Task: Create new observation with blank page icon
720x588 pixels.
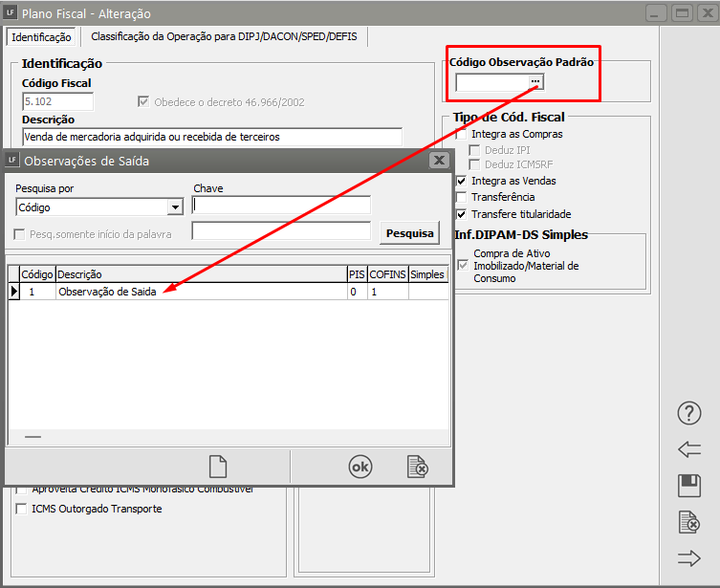Action: point(218,467)
